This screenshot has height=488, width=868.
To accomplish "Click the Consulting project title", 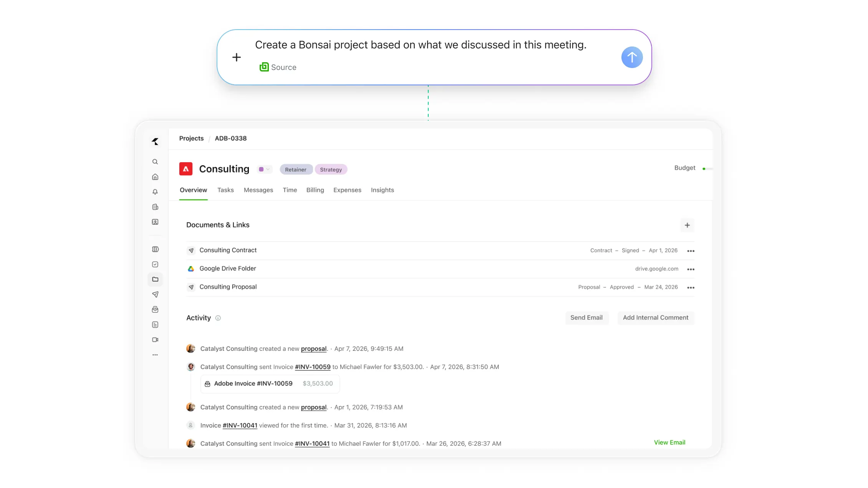I will pyautogui.click(x=224, y=169).
